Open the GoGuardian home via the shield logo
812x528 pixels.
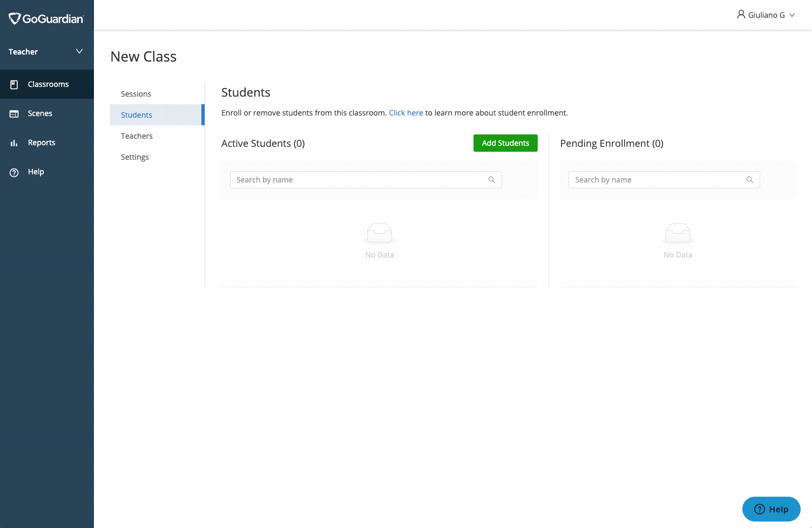(x=13, y=18)
